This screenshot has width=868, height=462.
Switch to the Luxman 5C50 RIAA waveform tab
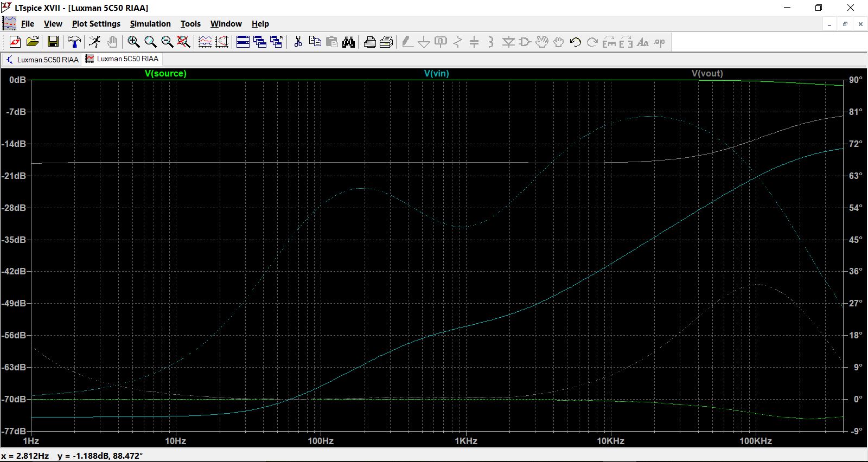123,59
